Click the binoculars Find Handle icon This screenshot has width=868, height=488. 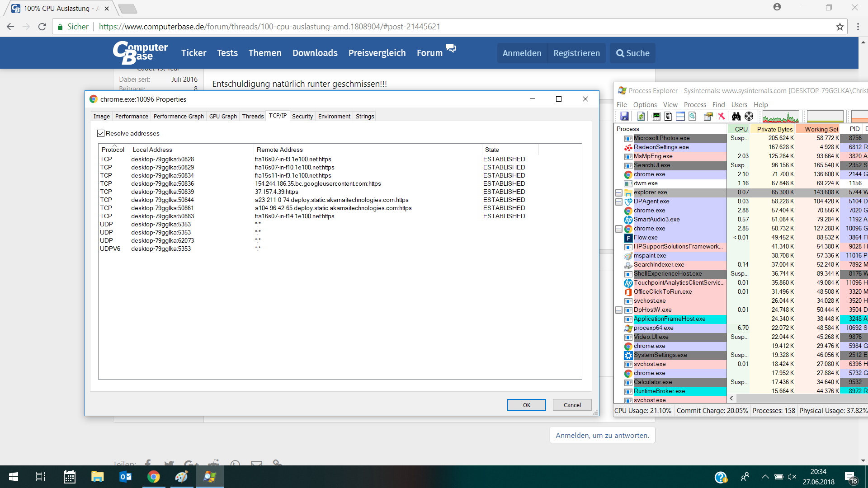[x=736, y=117]
